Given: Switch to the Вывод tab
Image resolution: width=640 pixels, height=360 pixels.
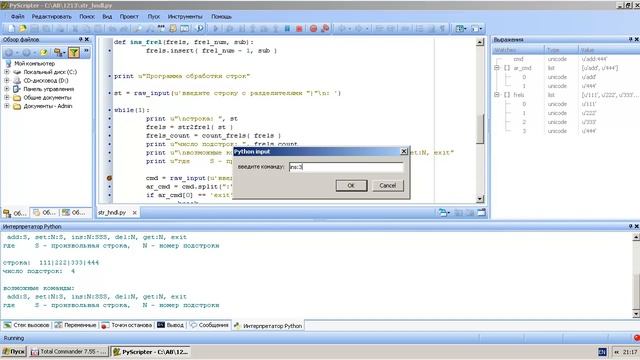Looking at the screenshot, I should click(x=171, y=325).
